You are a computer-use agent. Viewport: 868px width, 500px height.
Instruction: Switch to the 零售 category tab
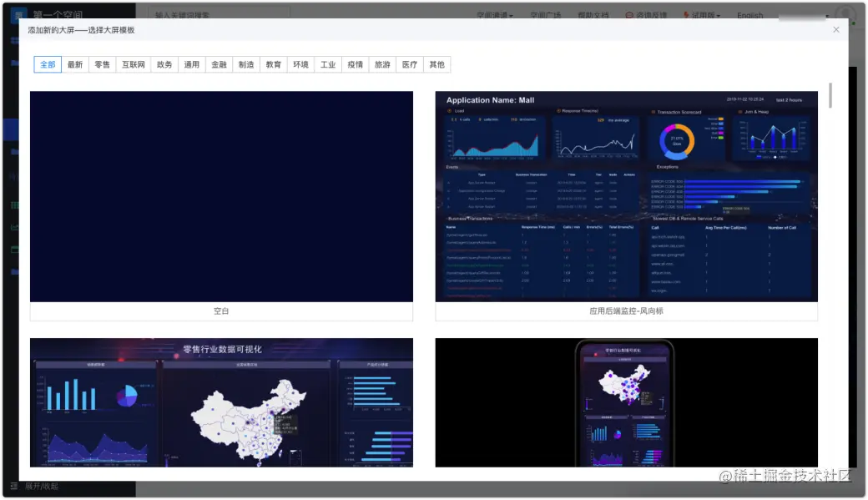[x=100, y=64]
